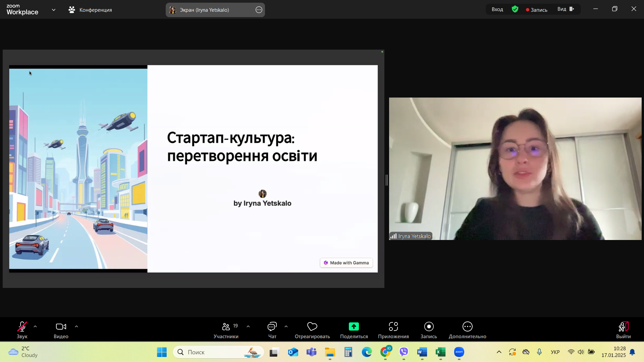Expand participants options arrow
The width and height of the screenshot is (644, 362).
(x=248, y=326)
